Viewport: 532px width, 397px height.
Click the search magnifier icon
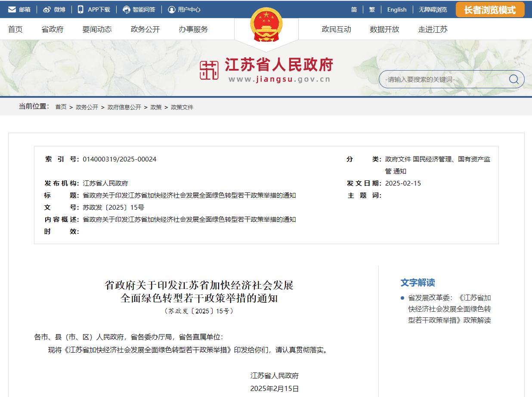pos(513,79)
